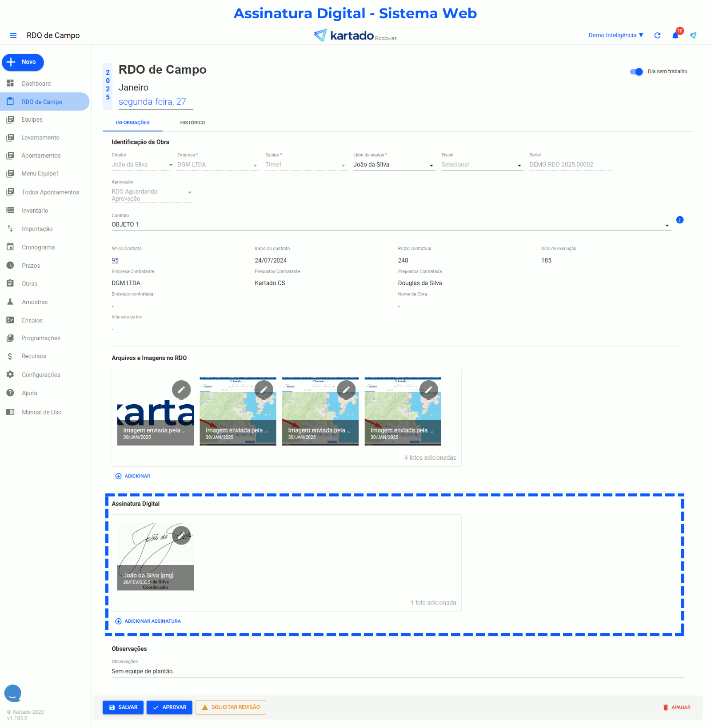
Task: Click the notifications bell icon
Action: pyautogui.click(x=675, y=36)
